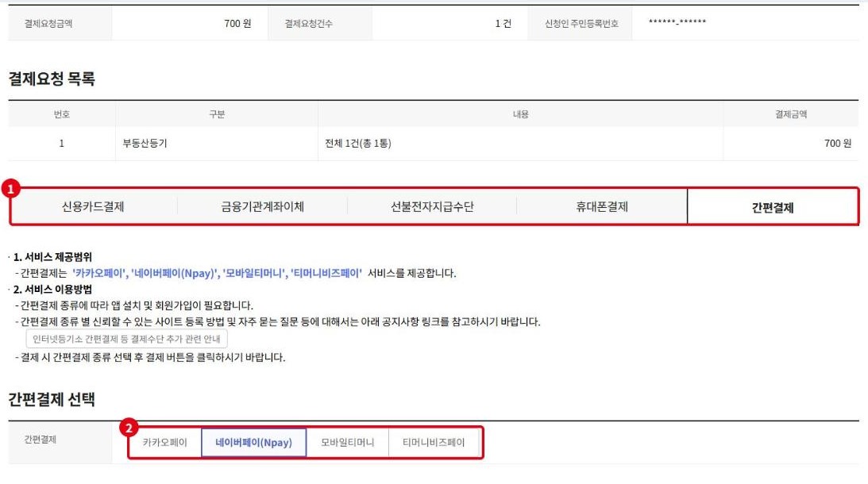Open 인터넷등기소 간편결제 등 결제수단 추가 관련 안내 link
This screenshot has width=868, height=484.
pos(127,339)
